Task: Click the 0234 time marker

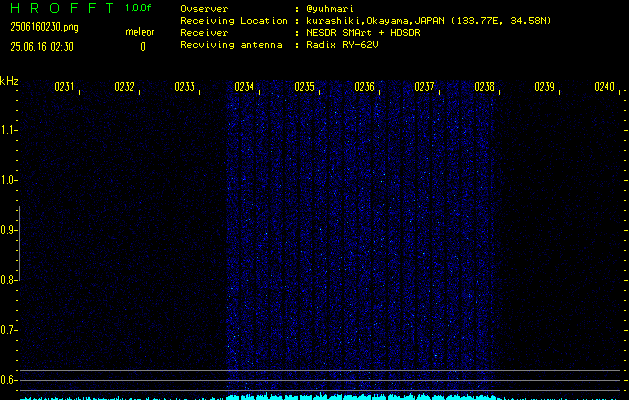Action: [x=244, y=87]
